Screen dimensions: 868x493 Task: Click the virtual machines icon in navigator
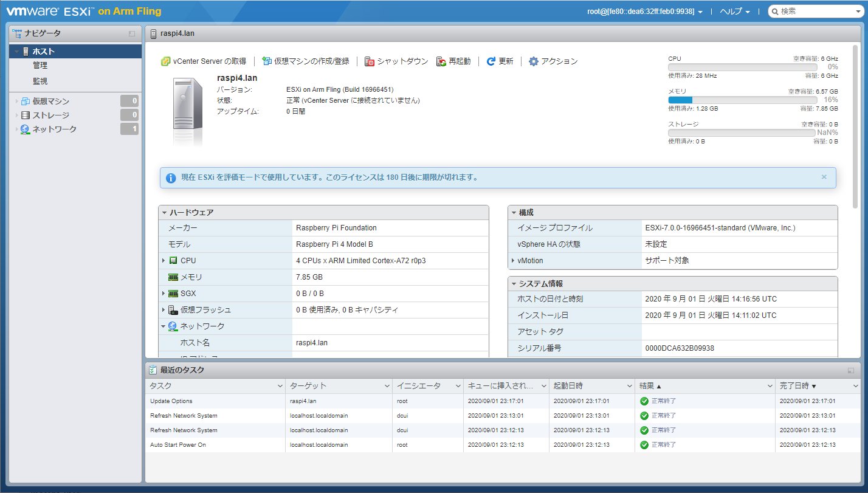tap(25, 102)
